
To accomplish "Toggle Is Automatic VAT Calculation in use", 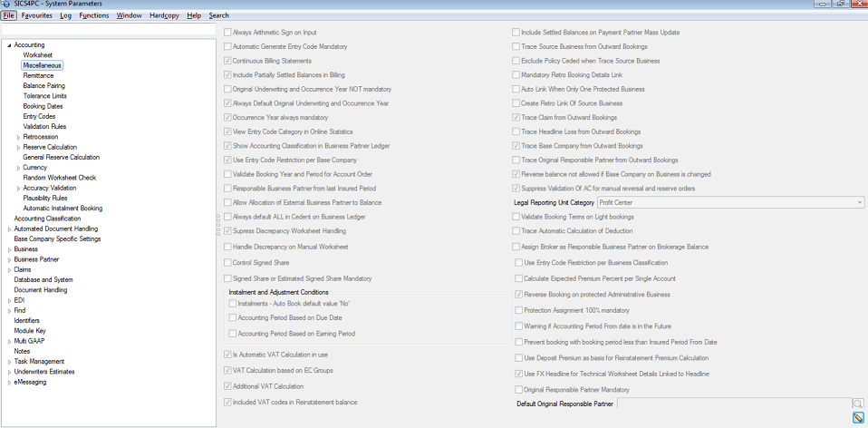I will click(x=227, y=355).
